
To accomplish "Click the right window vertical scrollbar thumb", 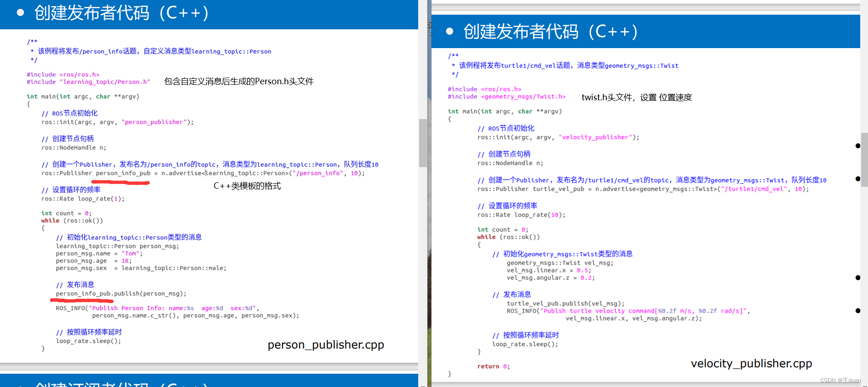I will pyautogui.click(x=864, y=160).
